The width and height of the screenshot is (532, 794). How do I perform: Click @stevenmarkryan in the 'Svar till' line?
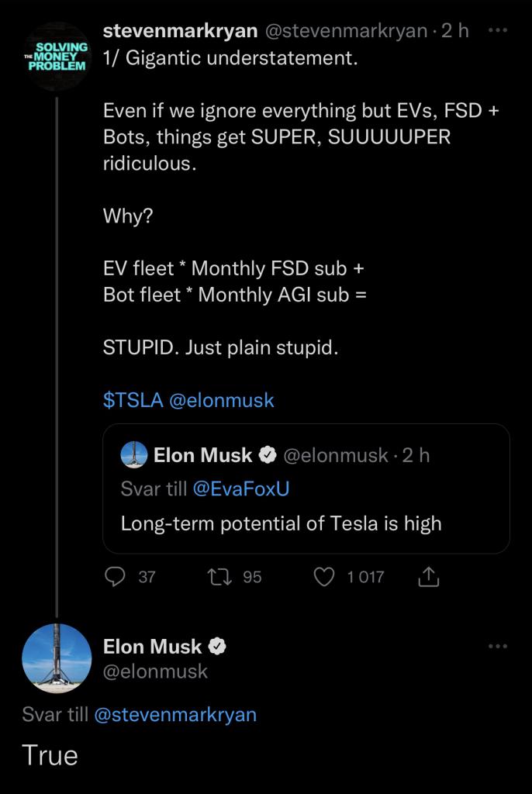[174, 714]
